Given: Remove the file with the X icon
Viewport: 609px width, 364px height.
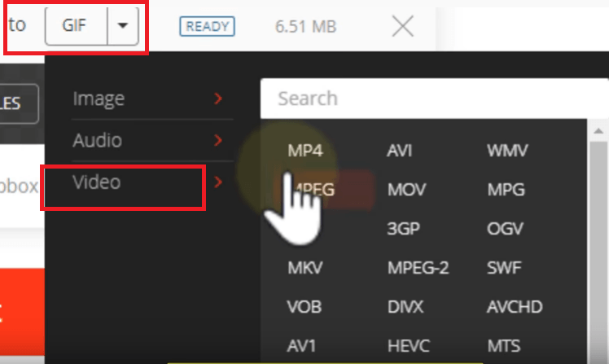Looking at the screenshot, I should coord(403,26).
